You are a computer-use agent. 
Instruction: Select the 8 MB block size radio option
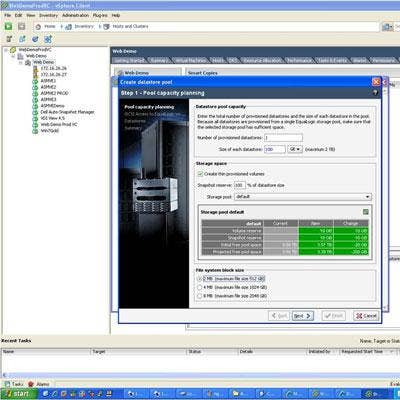point(200,296)
